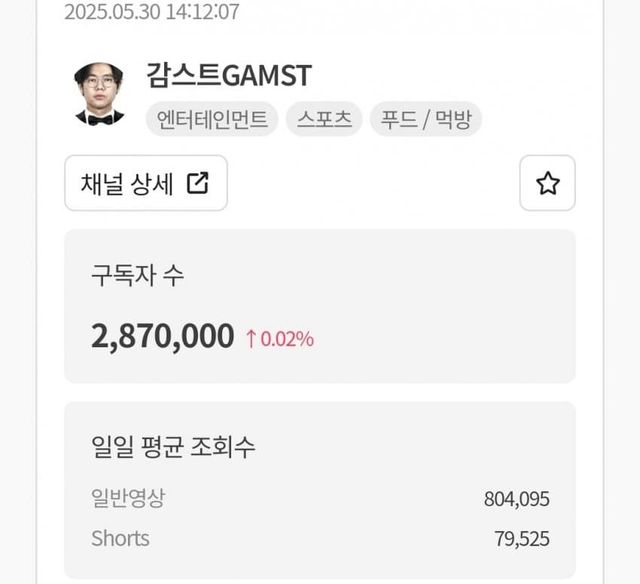Viewport: 640px width, 584px height.
Task: Click the 감스트GAMST profile avatar
Action: 99,95
